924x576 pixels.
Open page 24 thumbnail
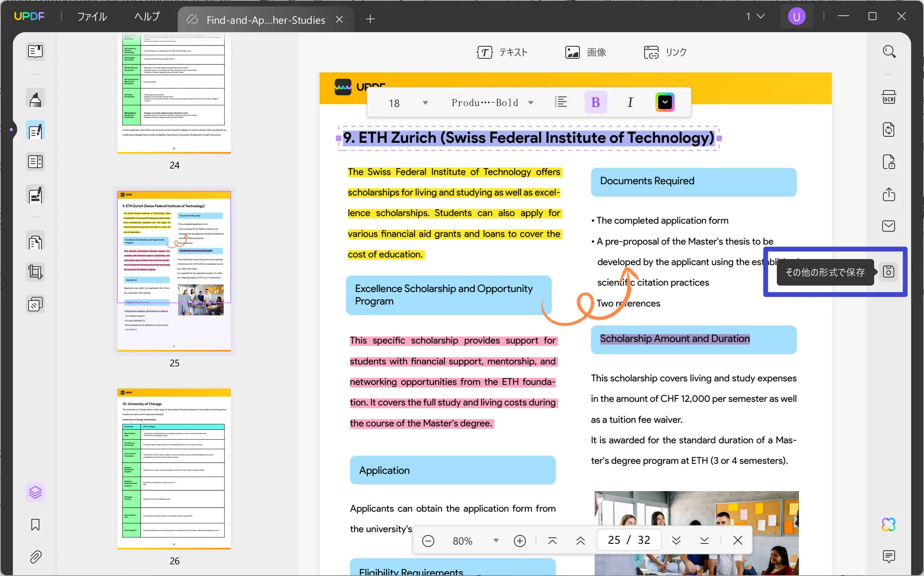(x=174, y=93)
